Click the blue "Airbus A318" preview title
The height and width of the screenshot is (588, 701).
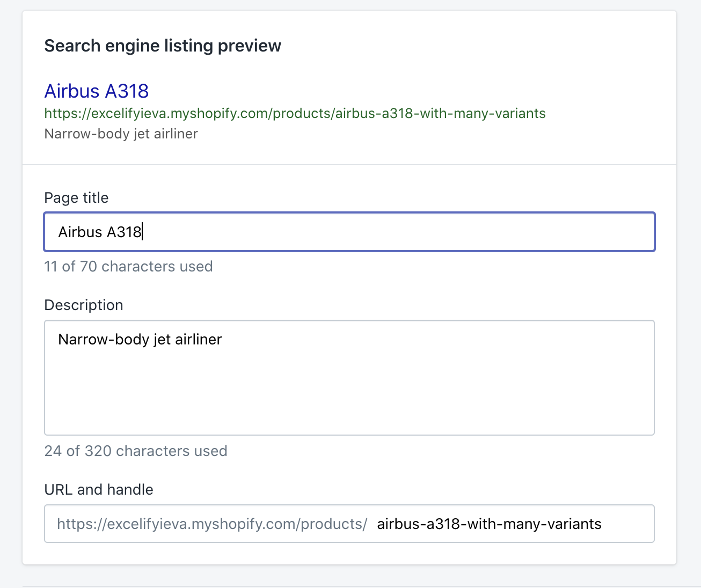tap(96, 91)
